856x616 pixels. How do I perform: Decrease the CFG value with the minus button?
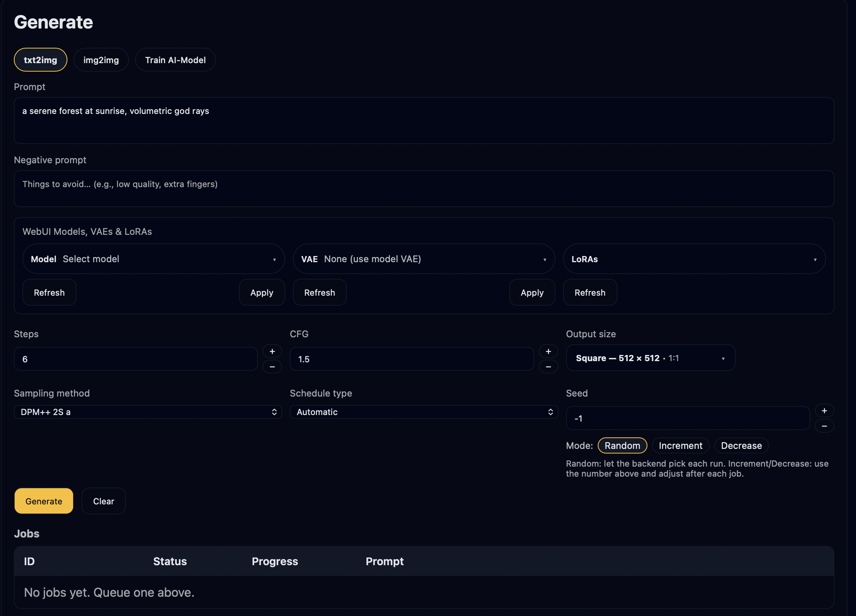tap(548, 367)
